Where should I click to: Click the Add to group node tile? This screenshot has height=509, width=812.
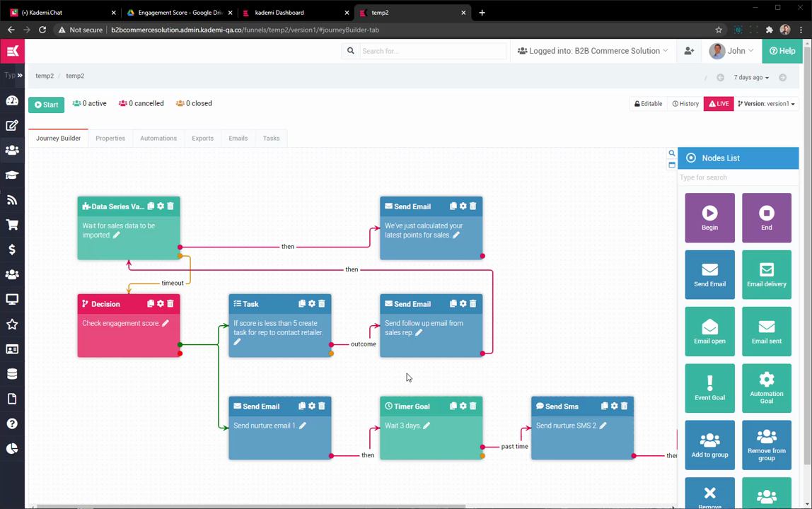pyautogui.click(x=709, y=445)
